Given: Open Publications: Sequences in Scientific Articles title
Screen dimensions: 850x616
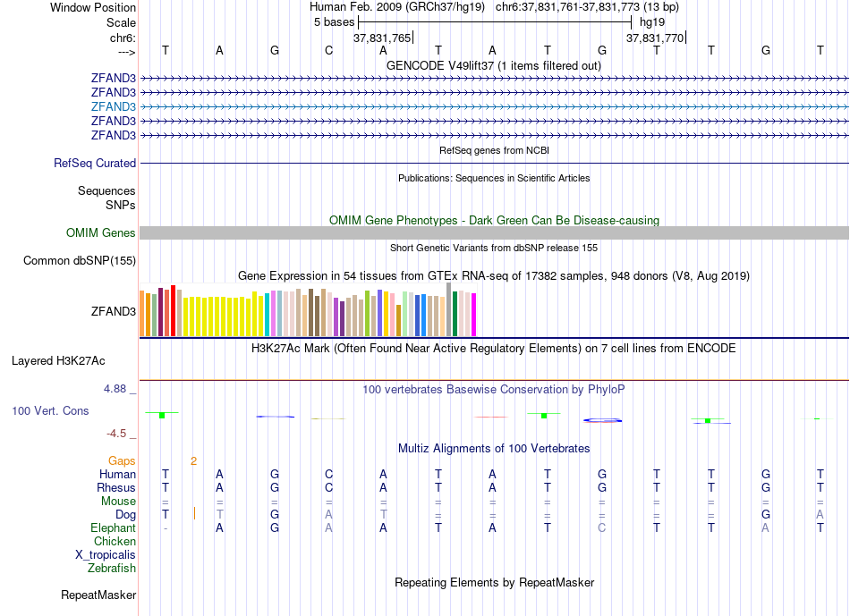Looking at the screenshot, I should pos(494,178).
